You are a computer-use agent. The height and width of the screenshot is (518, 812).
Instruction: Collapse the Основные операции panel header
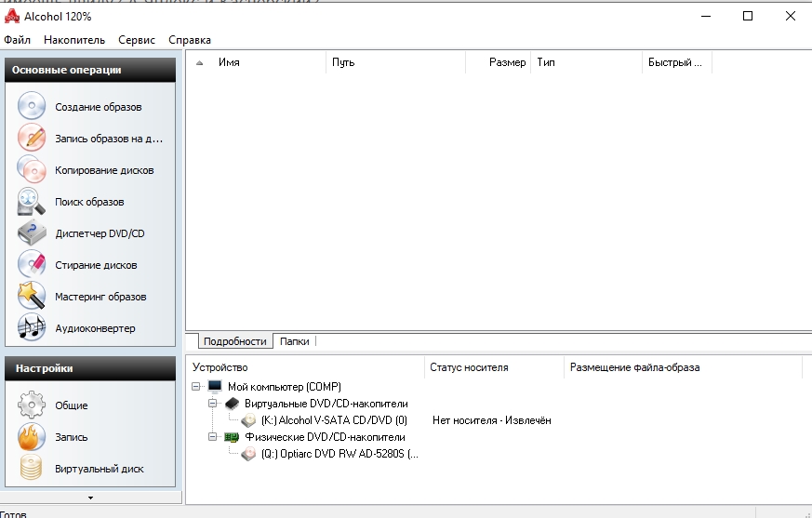90,70
